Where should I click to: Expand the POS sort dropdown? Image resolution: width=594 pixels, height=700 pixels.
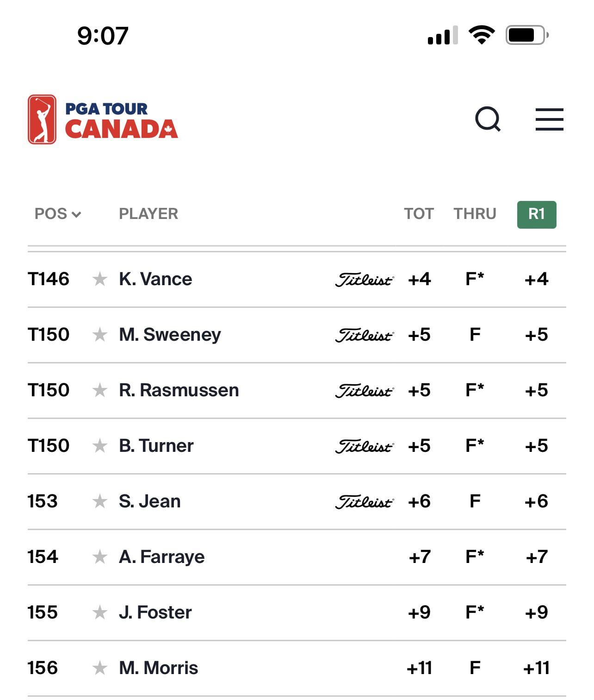58,214
